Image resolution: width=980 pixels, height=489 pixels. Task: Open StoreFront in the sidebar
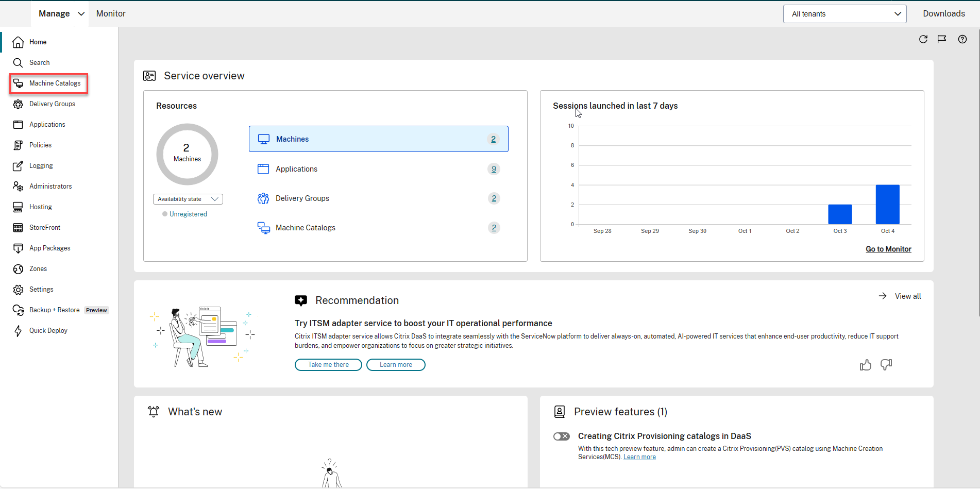(44, 228)
